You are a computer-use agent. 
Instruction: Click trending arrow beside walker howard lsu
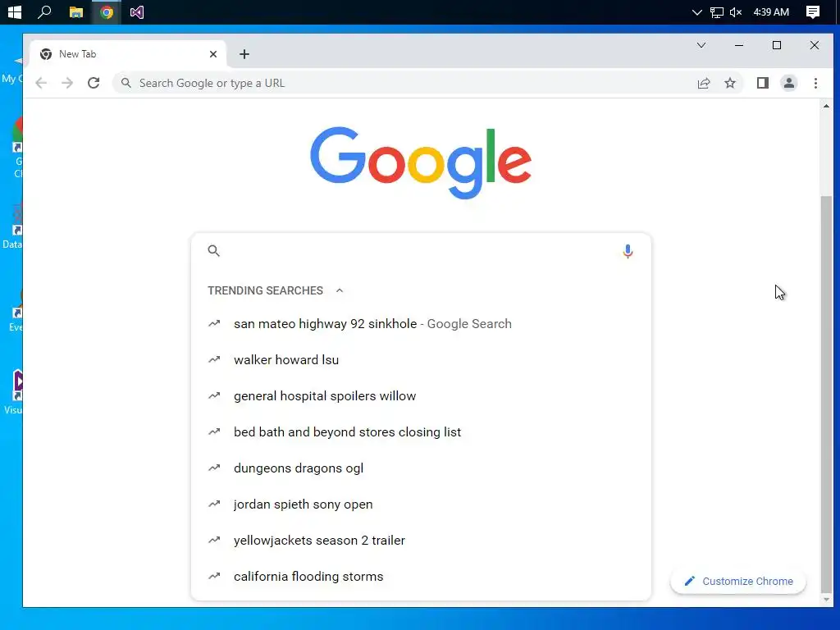pyautogui.click(x=214, y=359)
